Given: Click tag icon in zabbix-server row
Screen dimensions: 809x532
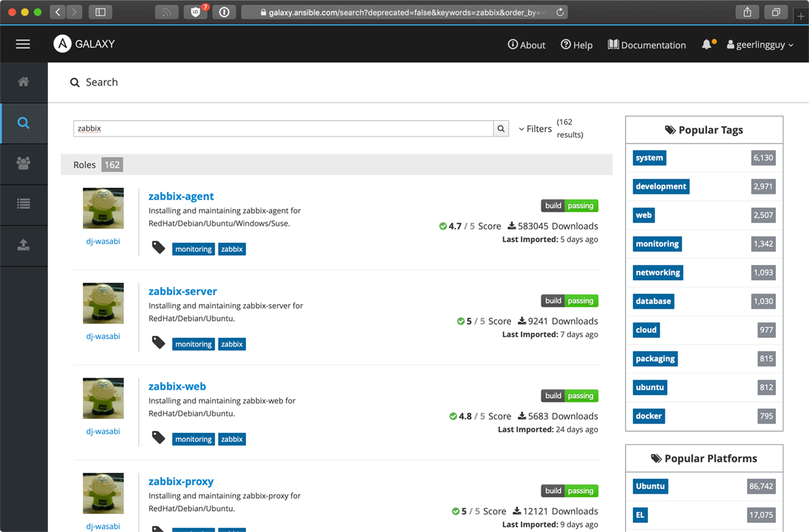Looking at the screenshot, I should (x=158, y=343).
